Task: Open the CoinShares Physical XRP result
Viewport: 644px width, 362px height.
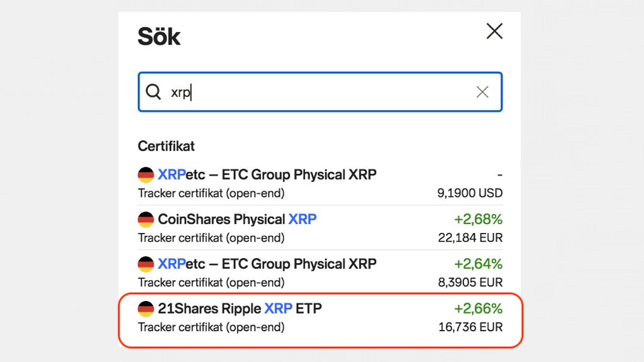Action: pos(237,220)
